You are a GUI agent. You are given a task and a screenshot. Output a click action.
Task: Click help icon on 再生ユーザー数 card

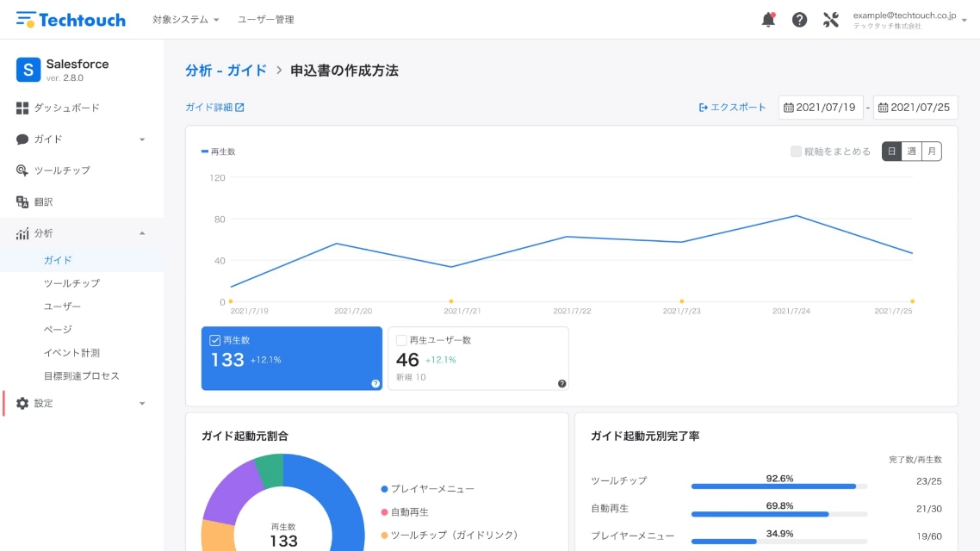pyautogui.click(x=561, y=383)
